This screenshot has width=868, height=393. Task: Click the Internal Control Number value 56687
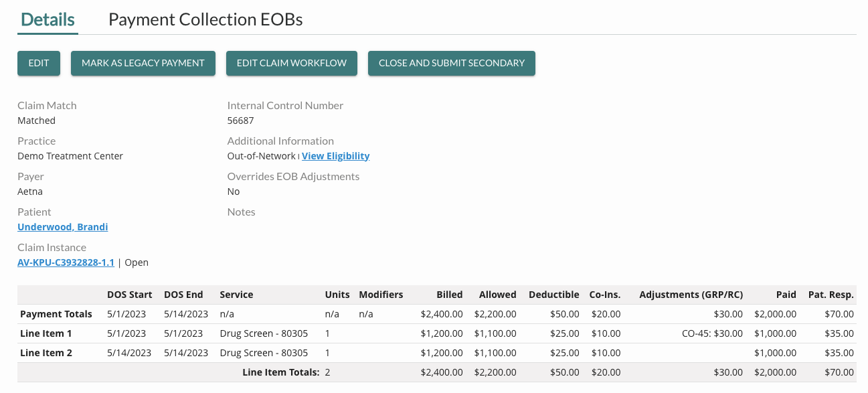click(240, 121)
